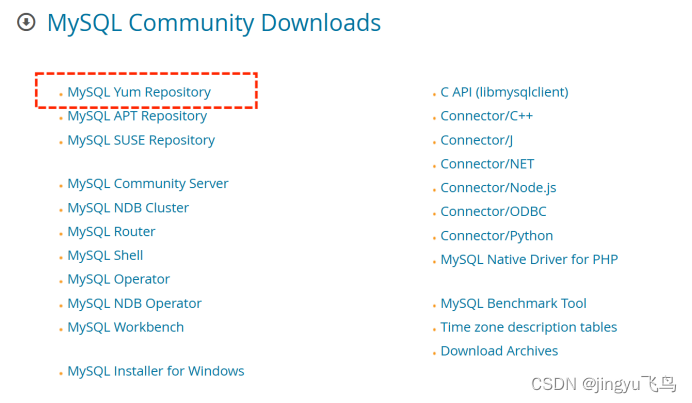Open the Connector/NET link
Image resolution: width=692 pixels, height=403 pixels.
[487, 164]
